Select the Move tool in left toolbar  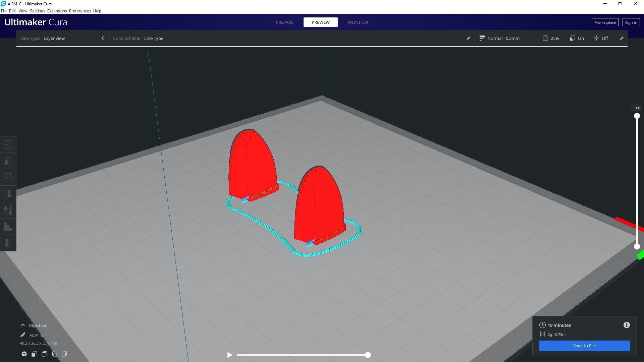pyautogui.click(x=8, y=144)
